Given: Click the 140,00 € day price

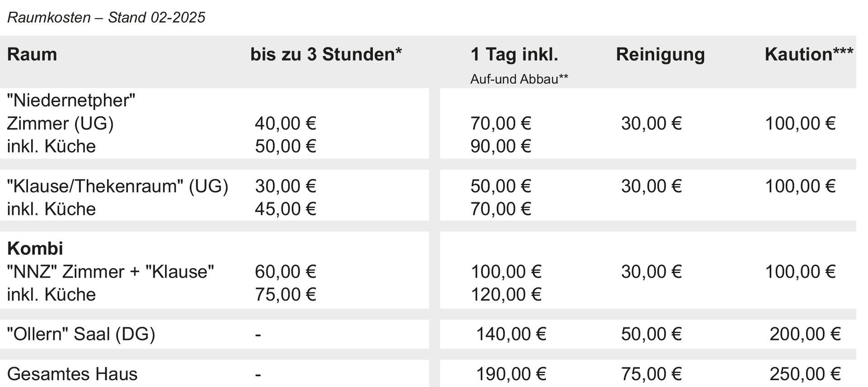Looking at the screenshot, I should pyautogui.click(x=511, y=335).
